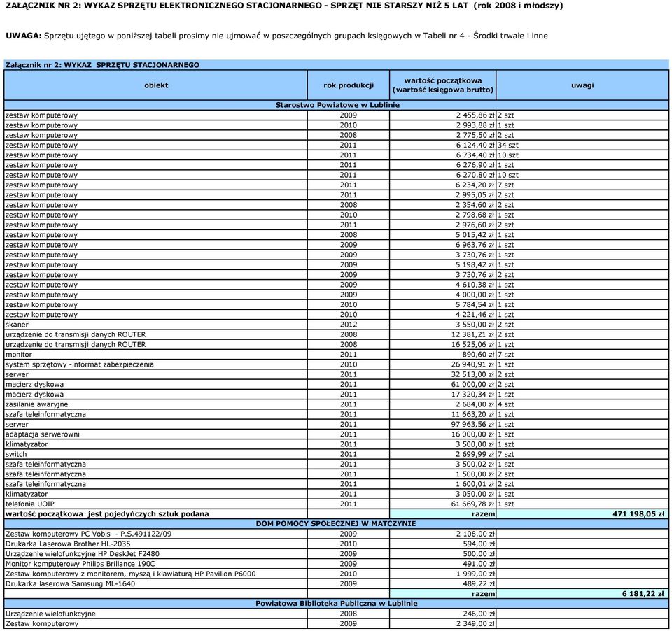Click the value '6 963,76 zł'
This screenshot has width=672, height=631.
475,245
